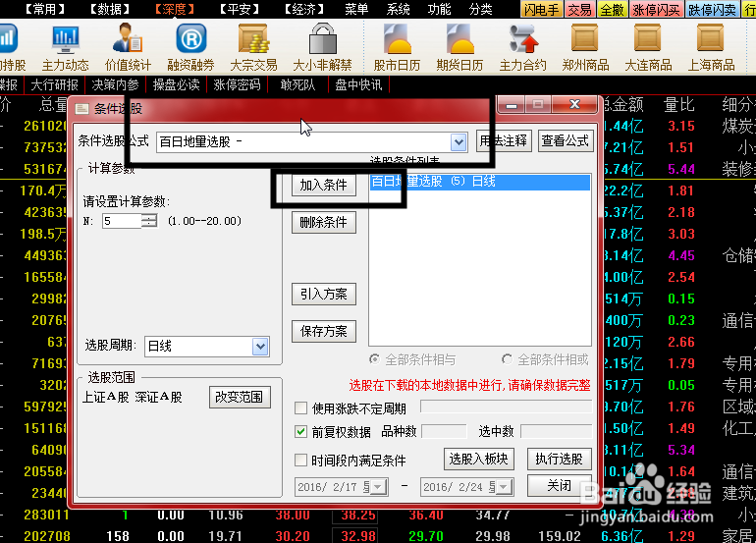Click the N parameter value field
756x543 pixels.
[x=122, y=221]
